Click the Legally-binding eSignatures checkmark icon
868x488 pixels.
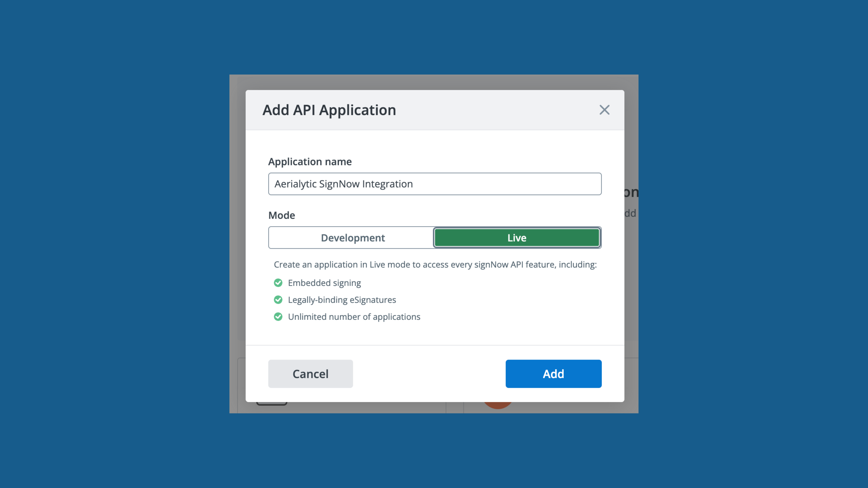click(278, 300)
